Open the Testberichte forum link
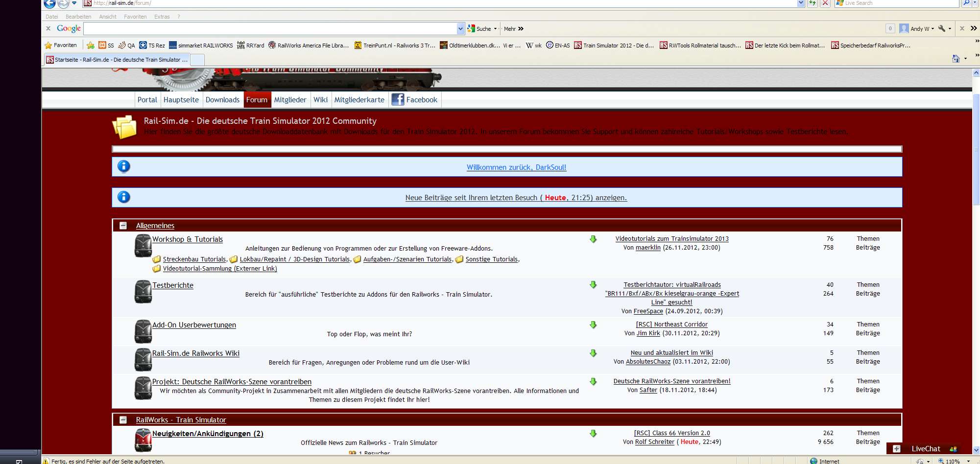 pos(173,285)
